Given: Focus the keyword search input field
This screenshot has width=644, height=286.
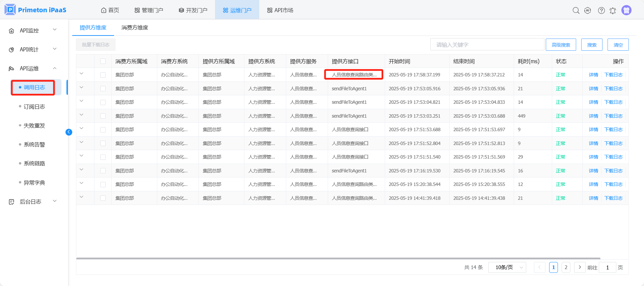Looking at the screenshot, I should [x=487, y=45].
